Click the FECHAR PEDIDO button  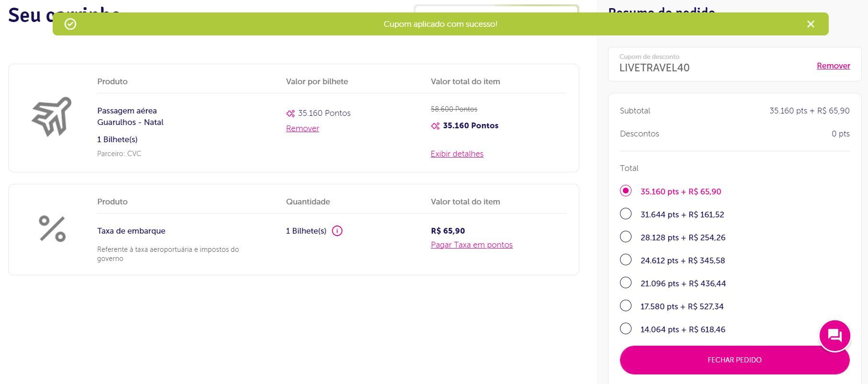[734, 360]
